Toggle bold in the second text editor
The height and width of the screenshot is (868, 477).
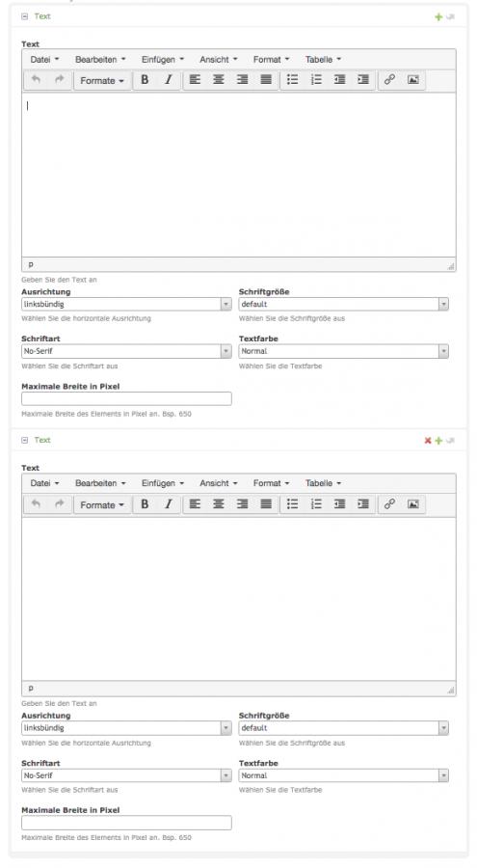pos(145,503)
